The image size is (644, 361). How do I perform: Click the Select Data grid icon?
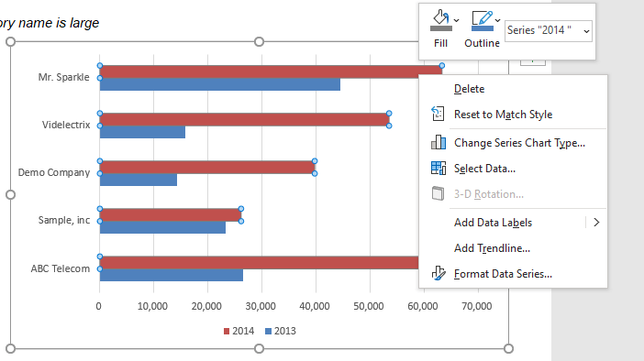439,169
